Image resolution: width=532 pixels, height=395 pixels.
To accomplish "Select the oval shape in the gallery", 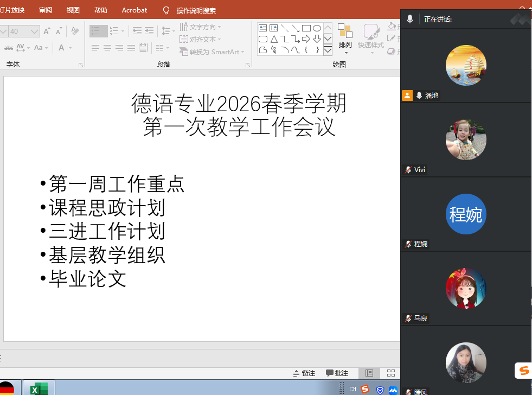I will 317,28.
